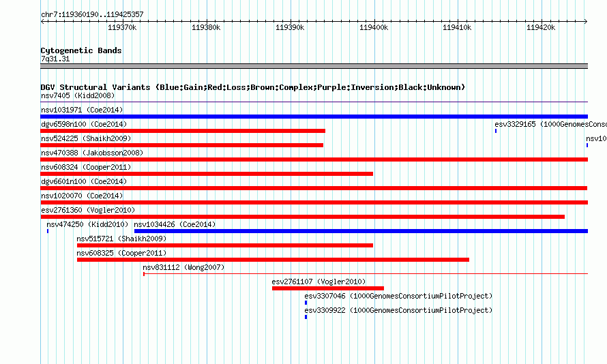Viewport: 607px width, 364px height.
Task: Click the dgv6601n100 (Coe2014) label
Action: (x=84, y=181)
